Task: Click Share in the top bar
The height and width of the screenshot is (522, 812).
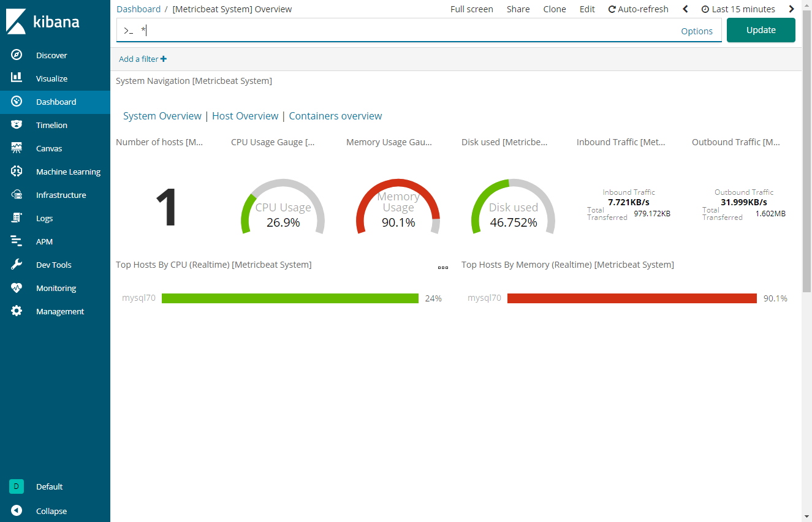Action: pos(518,9)
